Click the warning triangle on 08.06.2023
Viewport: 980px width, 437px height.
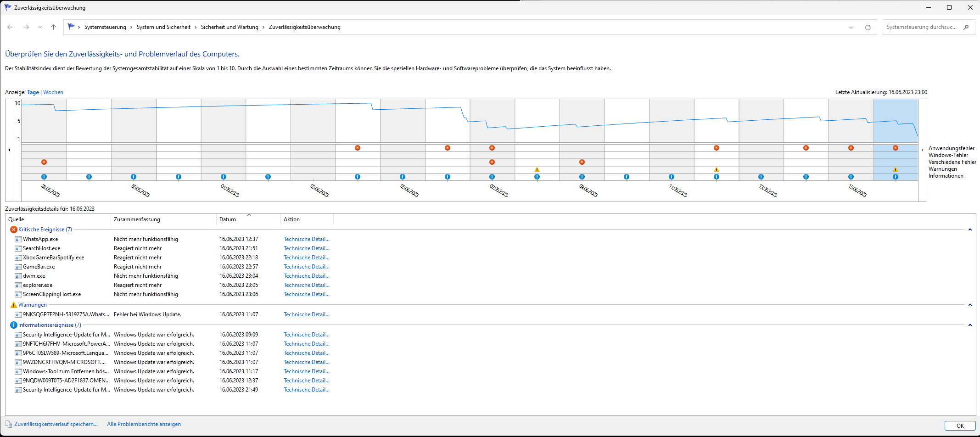(x=537, y=169)
